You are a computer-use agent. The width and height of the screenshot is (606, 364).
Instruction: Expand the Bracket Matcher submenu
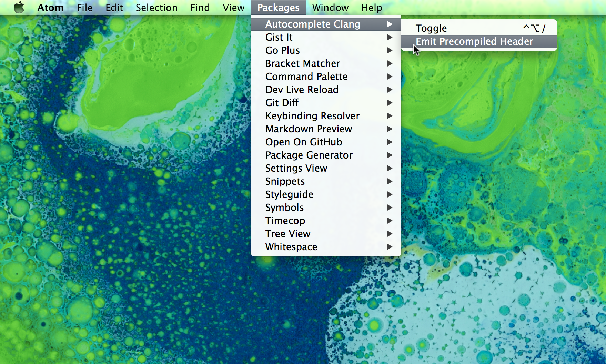(x=326, y=63)
